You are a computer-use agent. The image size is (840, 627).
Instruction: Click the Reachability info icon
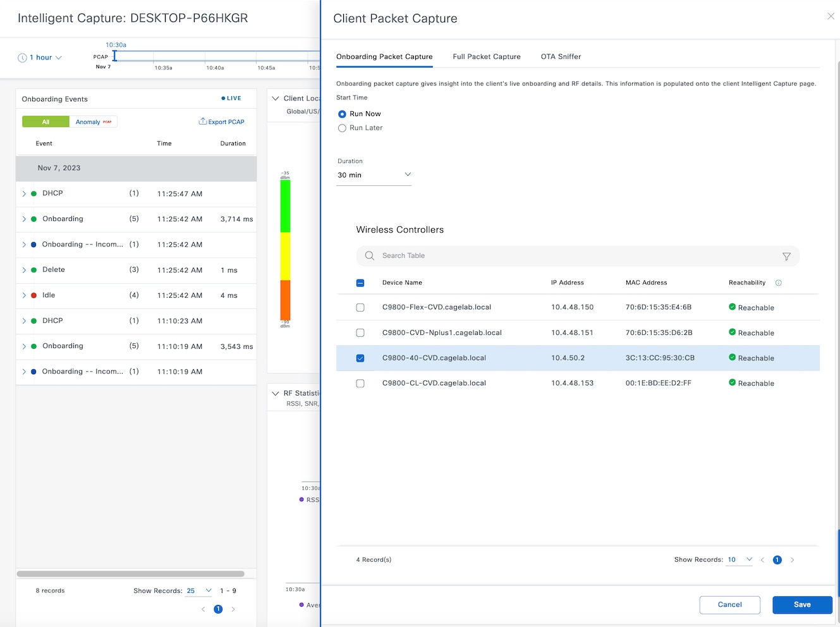(779, 283)
